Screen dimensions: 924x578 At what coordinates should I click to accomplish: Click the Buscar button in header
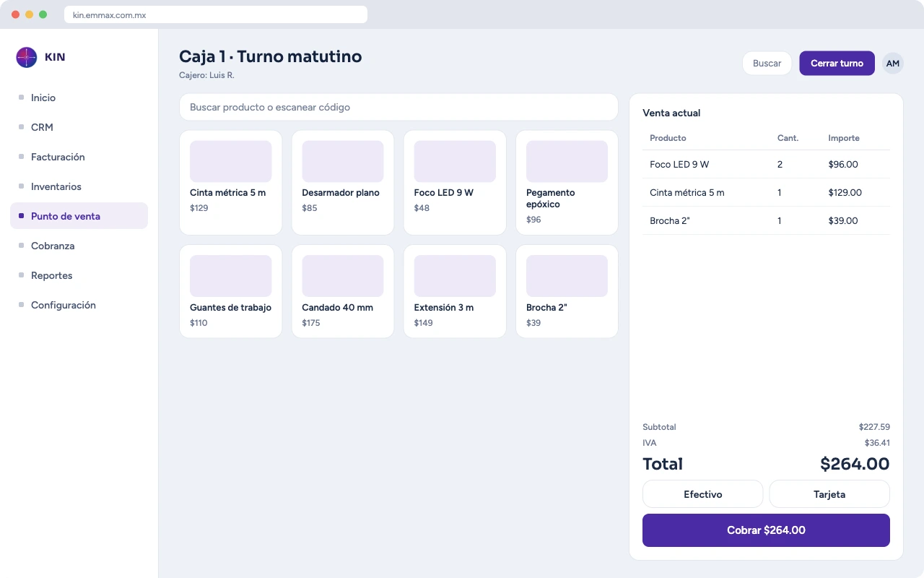[767, 64]
